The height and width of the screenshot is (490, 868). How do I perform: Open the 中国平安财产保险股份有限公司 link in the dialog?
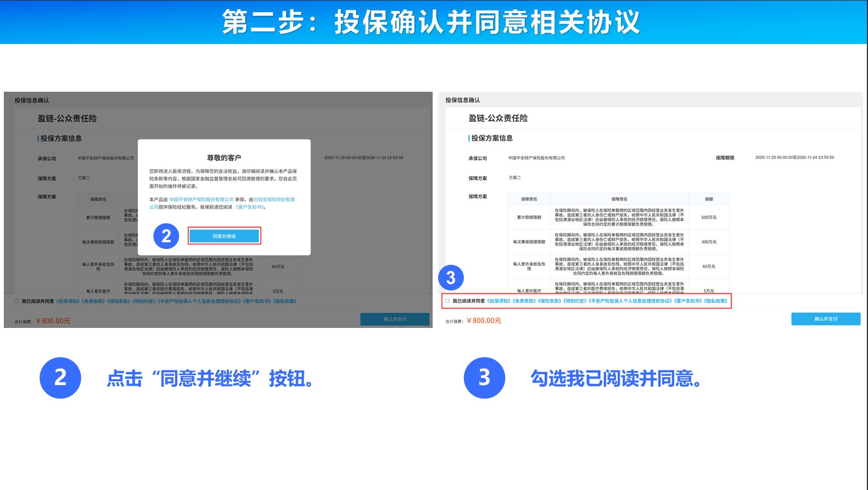coord(201,199)
